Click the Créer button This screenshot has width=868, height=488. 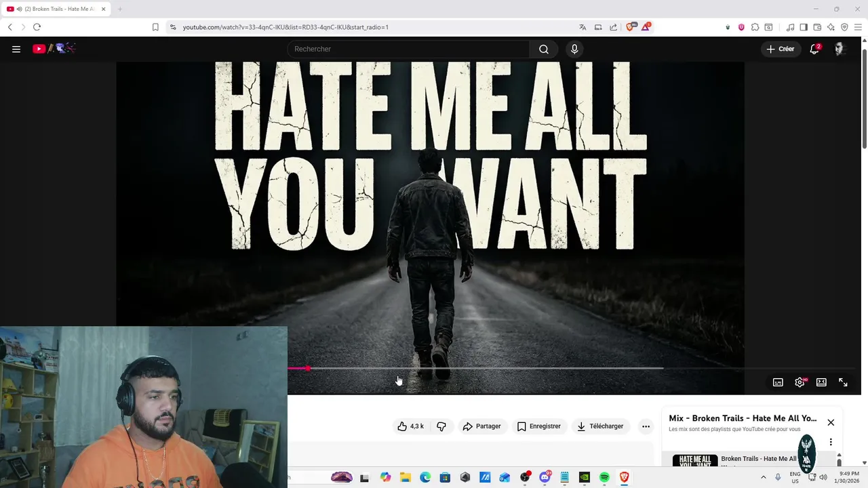coord(781,49)
